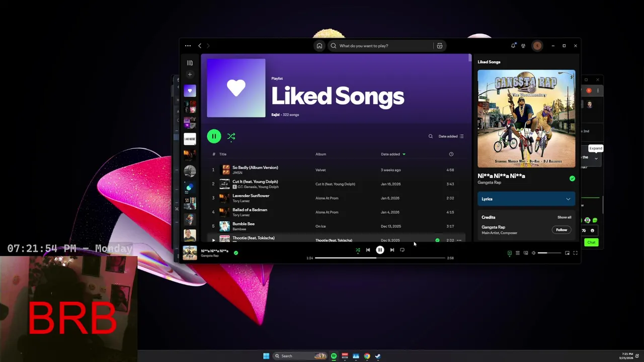Select the song 'So Badly (Album Version)'
Viewport: 644px width, 362px height.
coord(255,167)
